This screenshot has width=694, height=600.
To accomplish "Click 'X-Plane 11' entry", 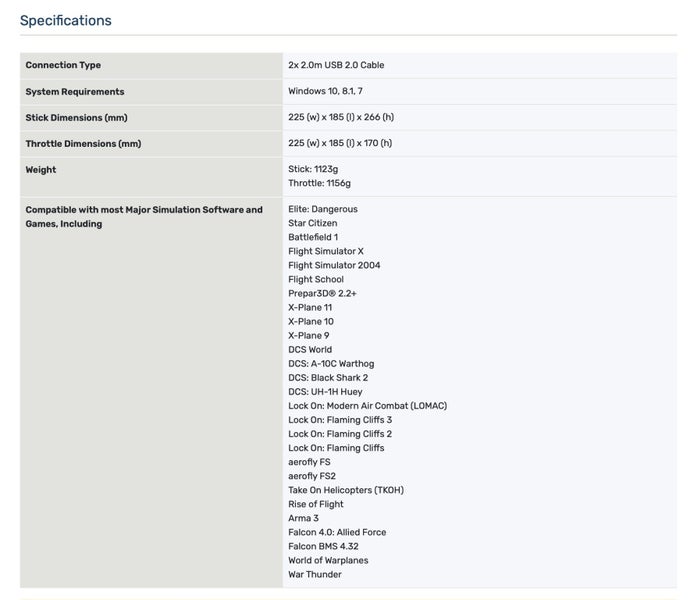I will [310, 308].
